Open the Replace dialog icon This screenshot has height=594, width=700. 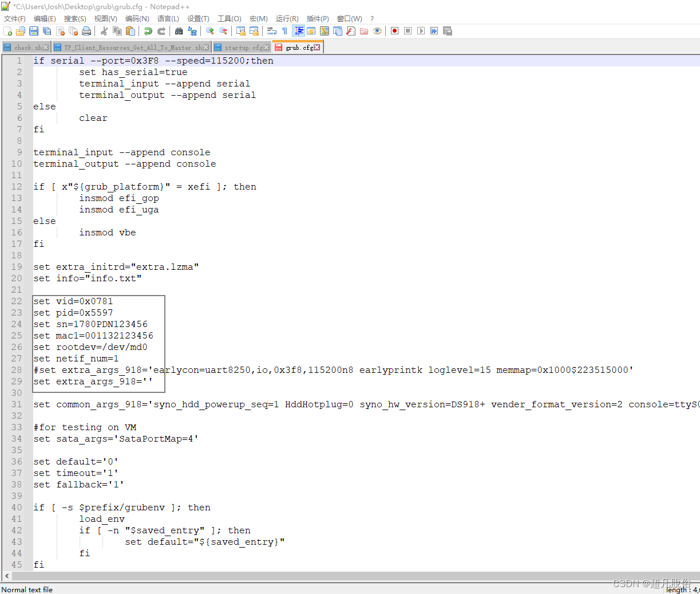(192, 31)
